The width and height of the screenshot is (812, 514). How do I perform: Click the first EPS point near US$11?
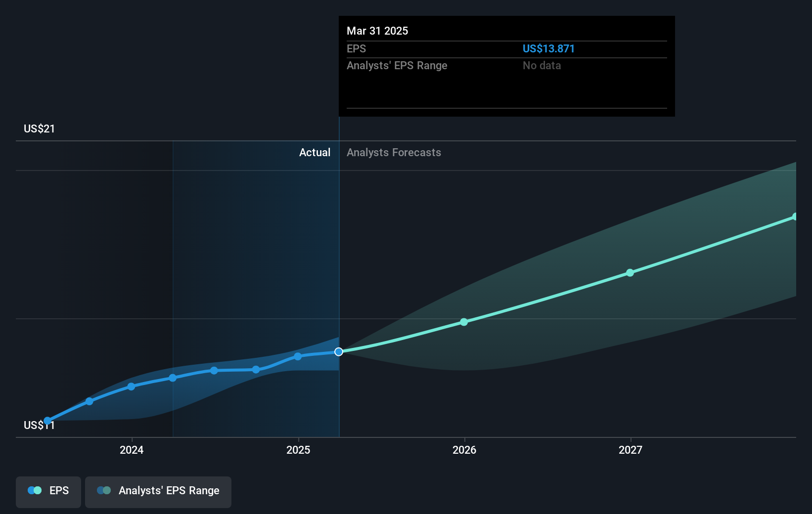click(47, 421)
